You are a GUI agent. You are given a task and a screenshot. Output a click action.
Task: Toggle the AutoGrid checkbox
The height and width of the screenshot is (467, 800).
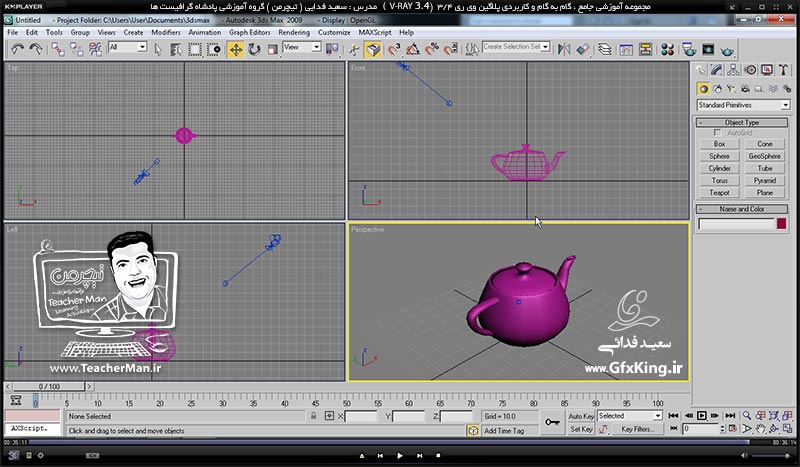(717, 133)
